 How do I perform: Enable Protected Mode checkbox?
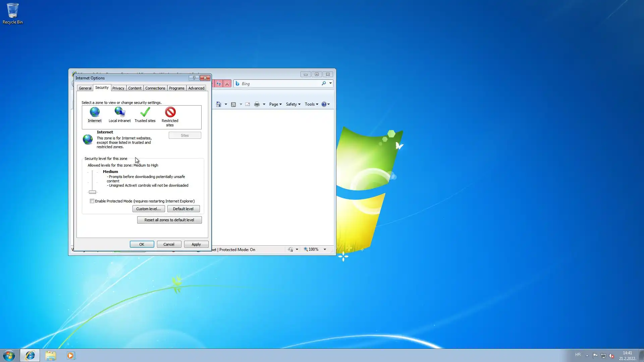(92, 201)
